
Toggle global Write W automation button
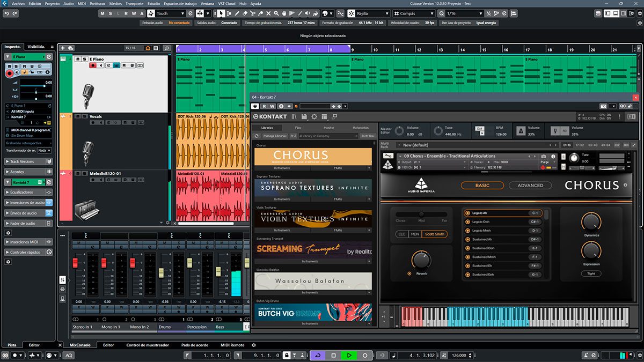(134, 13)
